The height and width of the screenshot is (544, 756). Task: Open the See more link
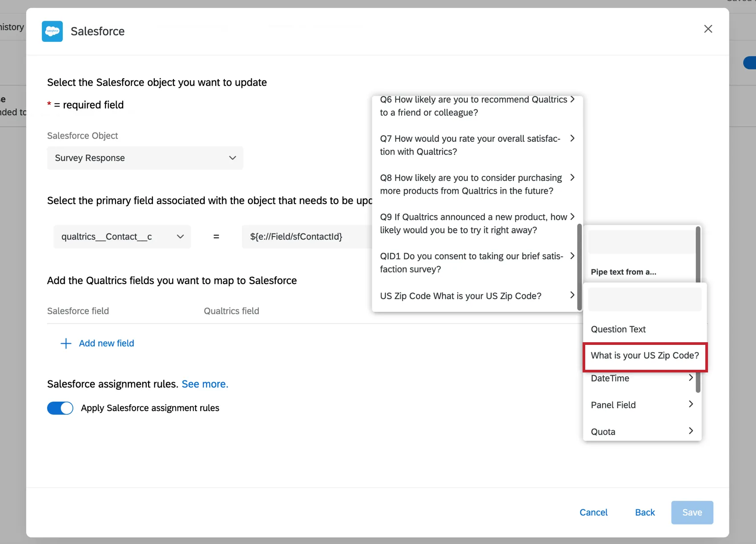pyautogui.click(x=205, y=384)
